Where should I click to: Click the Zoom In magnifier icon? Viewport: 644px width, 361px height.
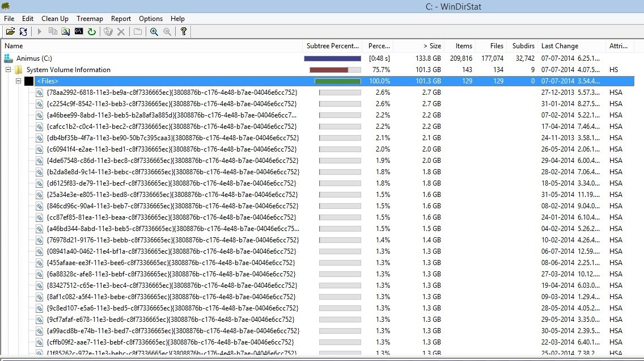[154, 32]
